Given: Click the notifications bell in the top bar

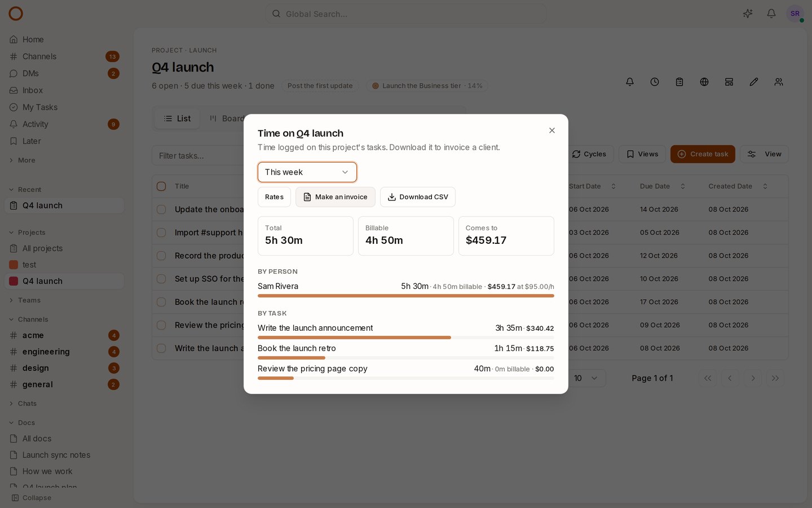Looking at the screenshot, I should coord(771,14).
